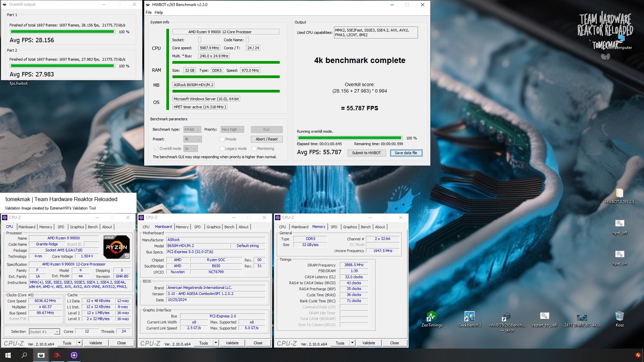This screenshot has width=644, height=362.
Task: Click the Running overkill mode progress bar
Action: coord(350,138)
